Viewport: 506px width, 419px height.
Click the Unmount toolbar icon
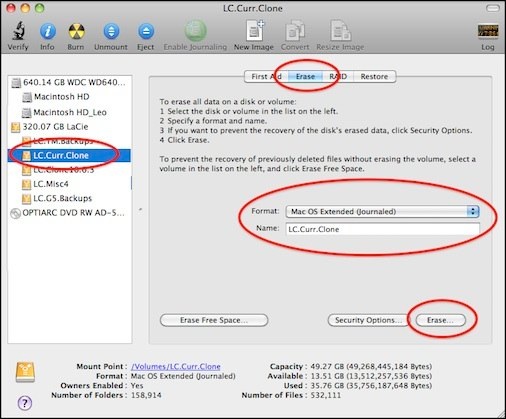point(111,31)
